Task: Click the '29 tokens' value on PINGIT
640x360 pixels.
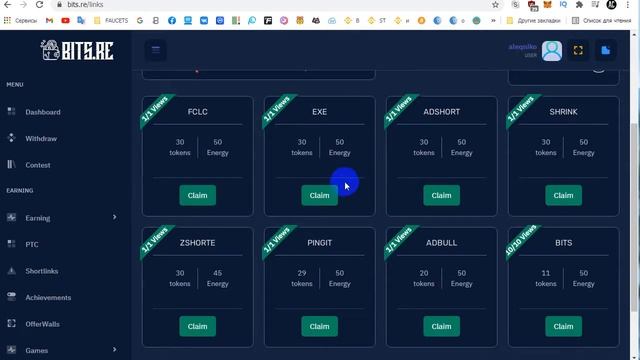Action: (x=302, y=278)
